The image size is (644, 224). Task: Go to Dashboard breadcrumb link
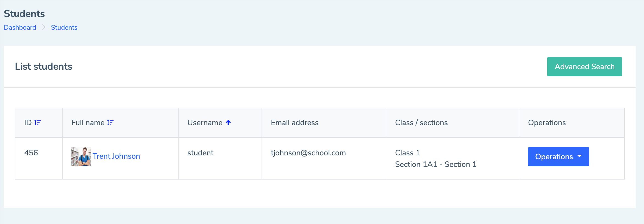coord(20,27)
